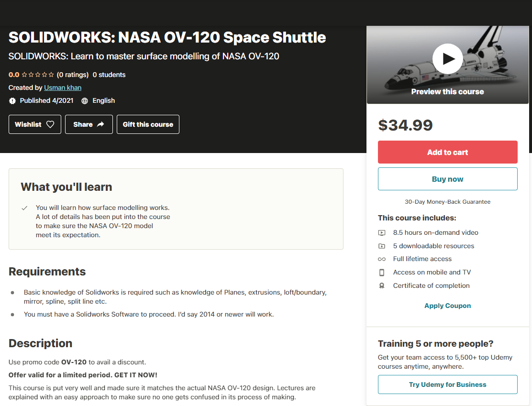This screenshot has height=406, width=532.
Task: Click the Share button label
Action: click(83, 124)
